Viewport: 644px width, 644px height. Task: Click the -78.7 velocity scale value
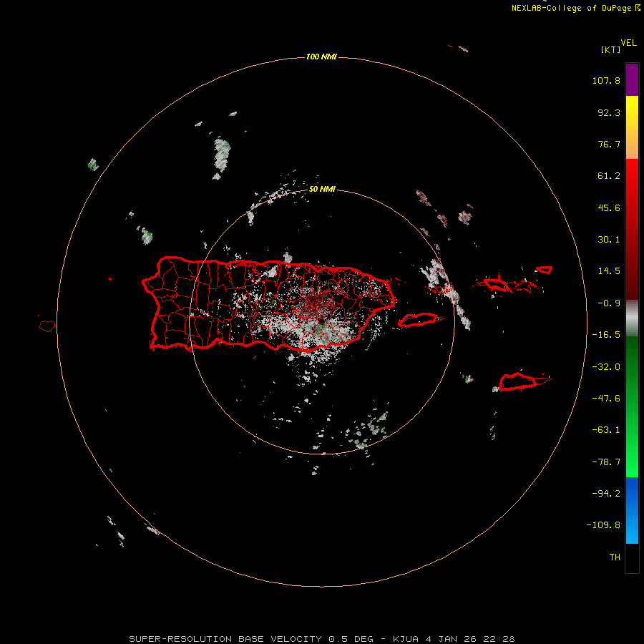pos(606,462)
